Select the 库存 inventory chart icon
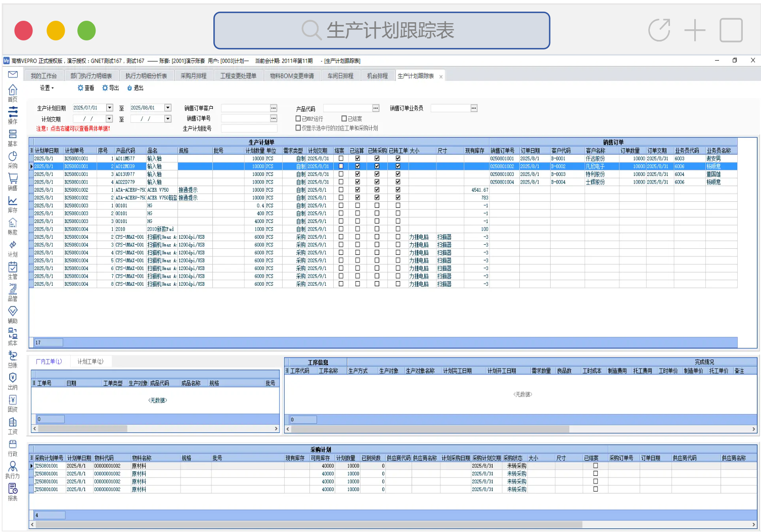 point(13,203)
